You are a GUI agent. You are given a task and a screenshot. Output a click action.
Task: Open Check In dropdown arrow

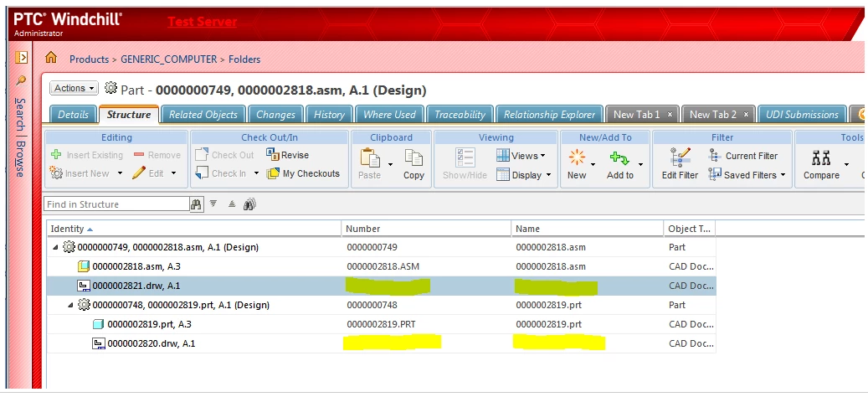pos(256,173)
